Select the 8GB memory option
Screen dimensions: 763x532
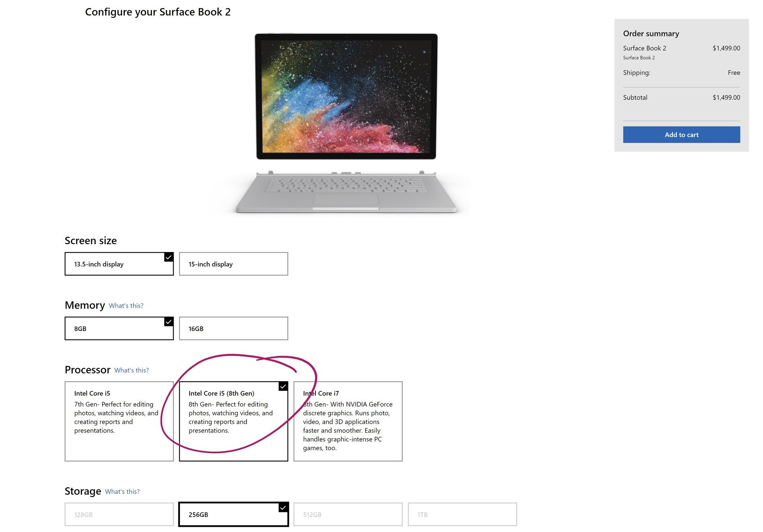[x=118, y=329]
